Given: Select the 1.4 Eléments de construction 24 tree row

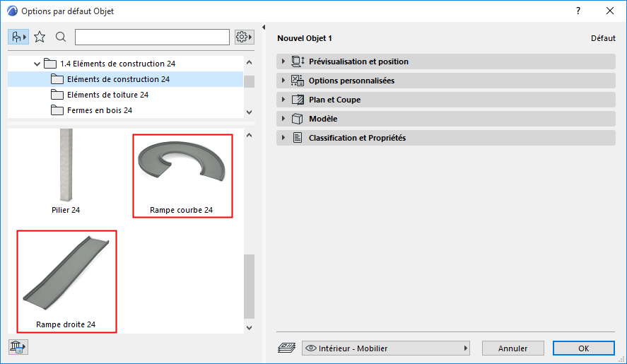Looking at the screenshot, I should pyautogui.click(x=125, y=64).
